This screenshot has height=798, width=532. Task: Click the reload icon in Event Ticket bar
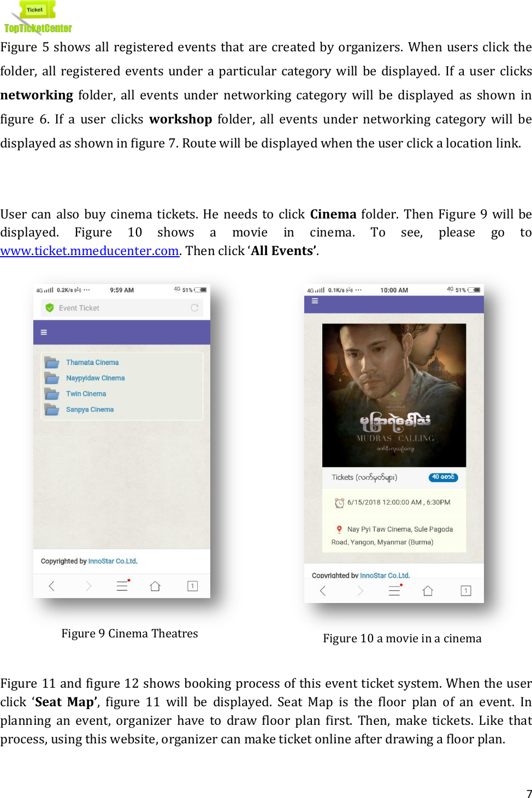194,308
